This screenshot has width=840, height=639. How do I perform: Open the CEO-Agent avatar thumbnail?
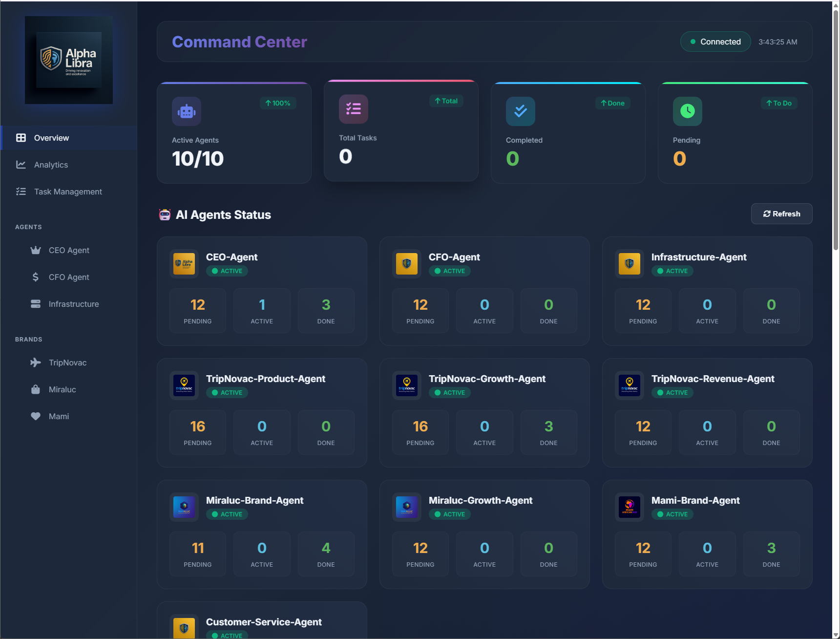point(184,264)
